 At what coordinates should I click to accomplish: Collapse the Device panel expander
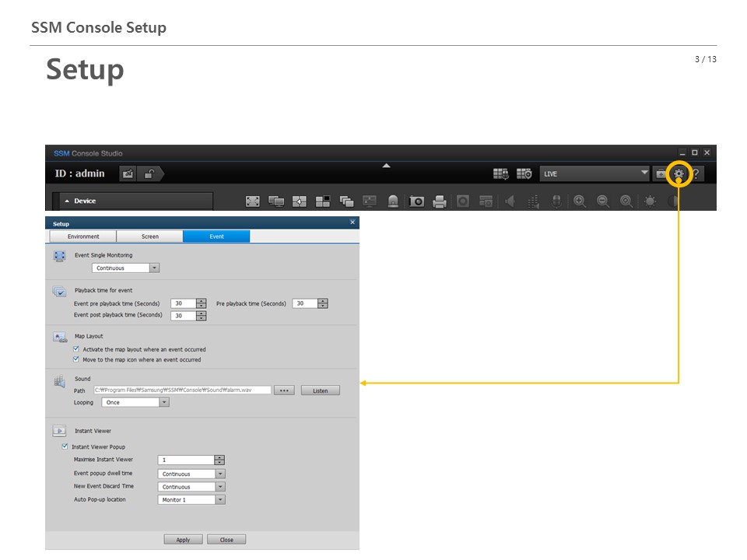67,201
